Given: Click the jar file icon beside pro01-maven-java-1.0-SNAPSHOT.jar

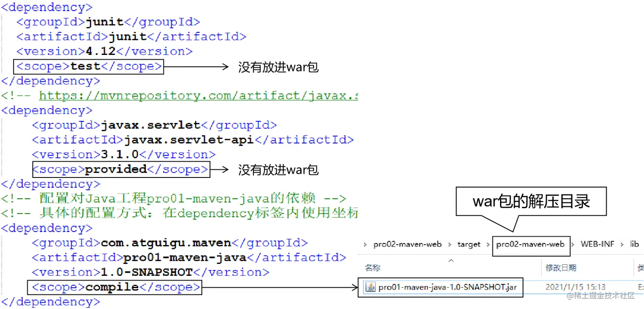Looking at the screenshot, I should click(371, 287).
